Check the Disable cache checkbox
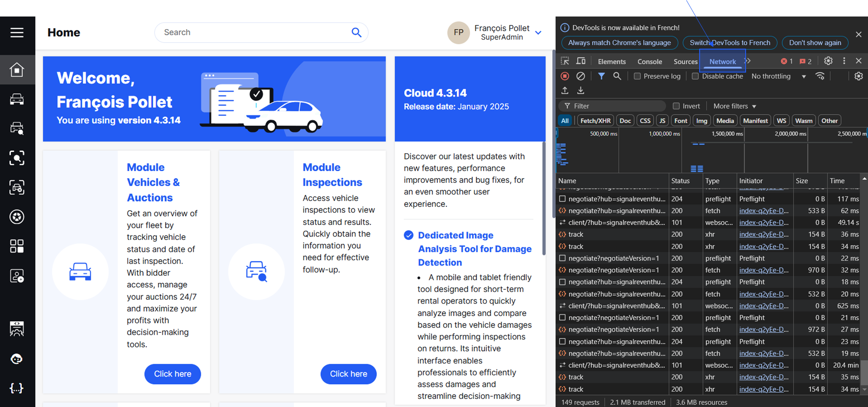Viewport: 868px width, 407px height. 695,76
